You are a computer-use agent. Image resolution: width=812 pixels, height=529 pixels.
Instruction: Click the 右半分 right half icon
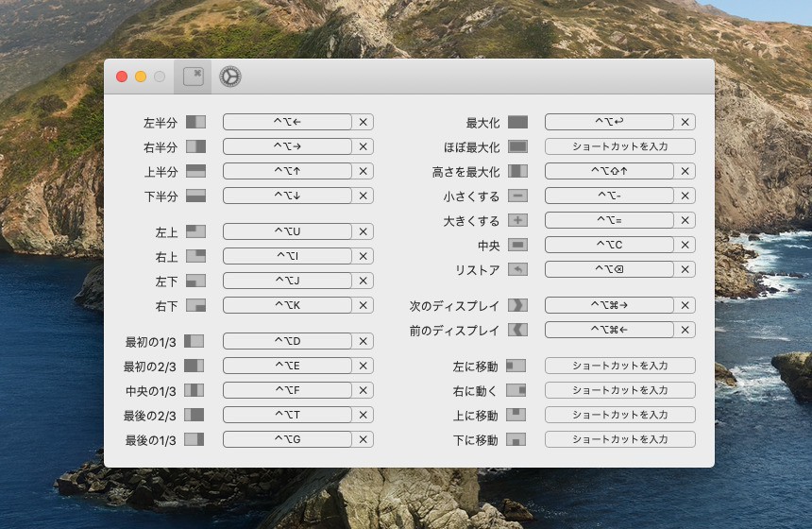coord(195,146)
